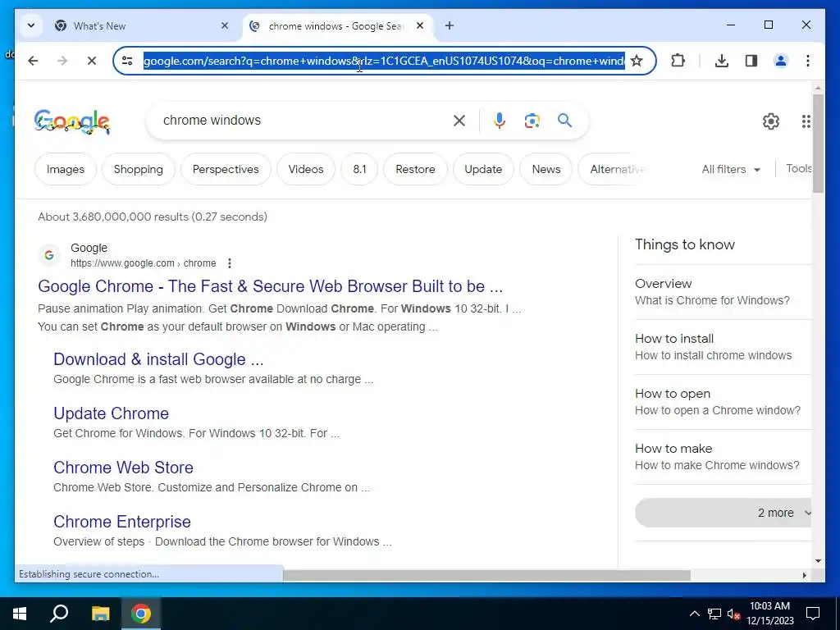Show hidden system tray icons
The width and height of the screenshot is (840, 630).
(x=694, y=614)
